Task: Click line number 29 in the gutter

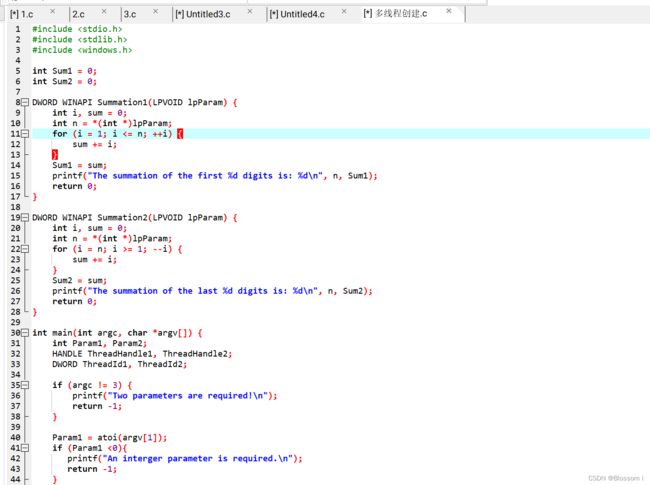Action: tap(15, 322)
